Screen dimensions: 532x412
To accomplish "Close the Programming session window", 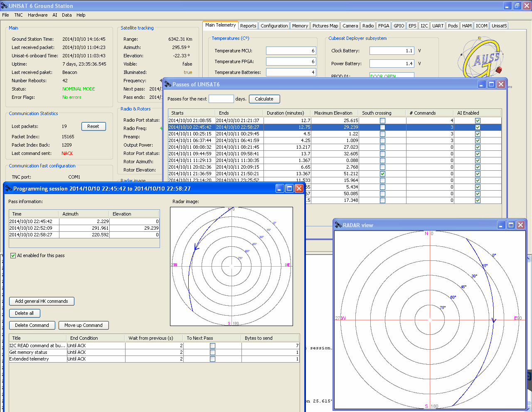I will (x=299, y=189).
